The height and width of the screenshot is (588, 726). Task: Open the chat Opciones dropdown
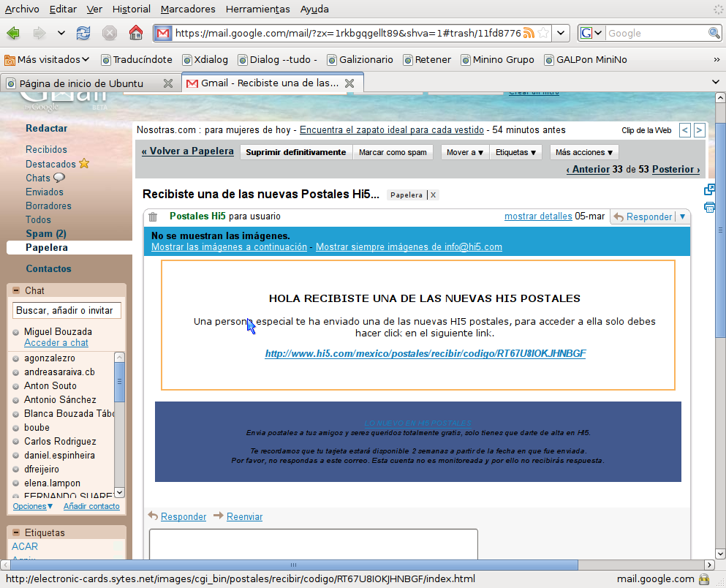coord(32,506)
